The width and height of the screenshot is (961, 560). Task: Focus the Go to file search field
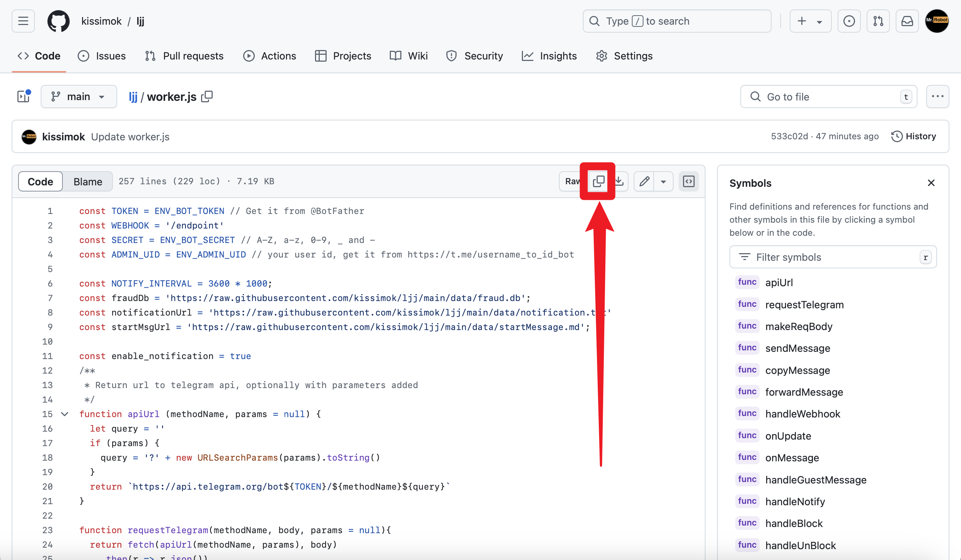[828, 97]
